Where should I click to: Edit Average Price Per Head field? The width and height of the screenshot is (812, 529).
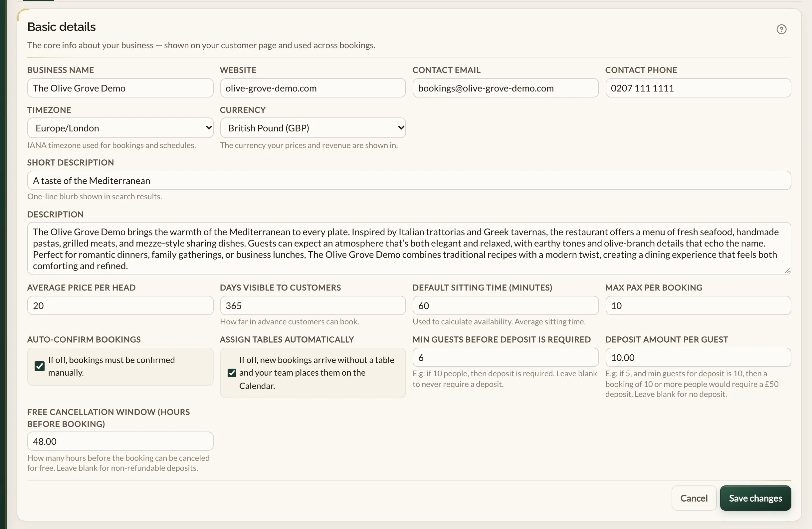point(120,306)
